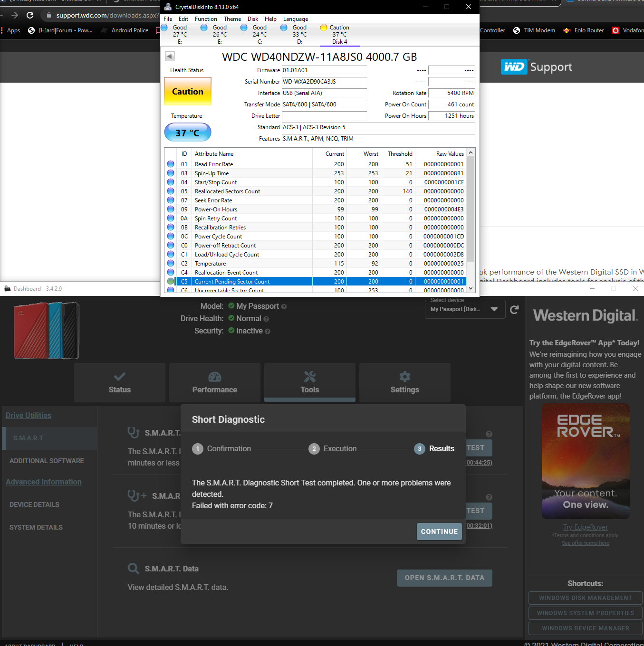Click the My Passport drive image in Dashboard

click(47, 331)
